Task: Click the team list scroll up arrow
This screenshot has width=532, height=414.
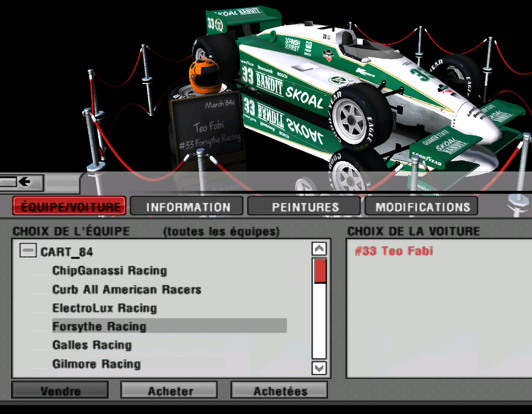Action: [319, 249]
